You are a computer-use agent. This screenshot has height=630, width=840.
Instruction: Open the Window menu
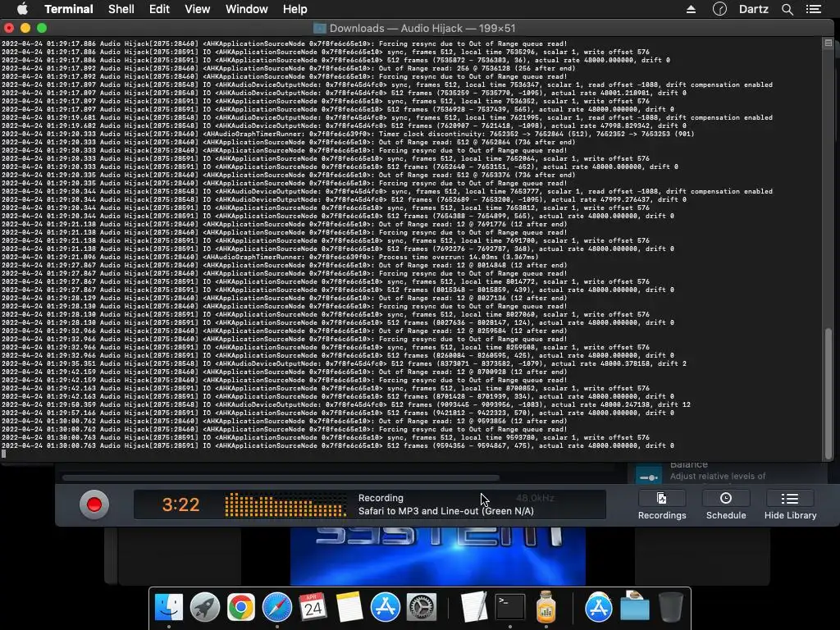point(246,9)
